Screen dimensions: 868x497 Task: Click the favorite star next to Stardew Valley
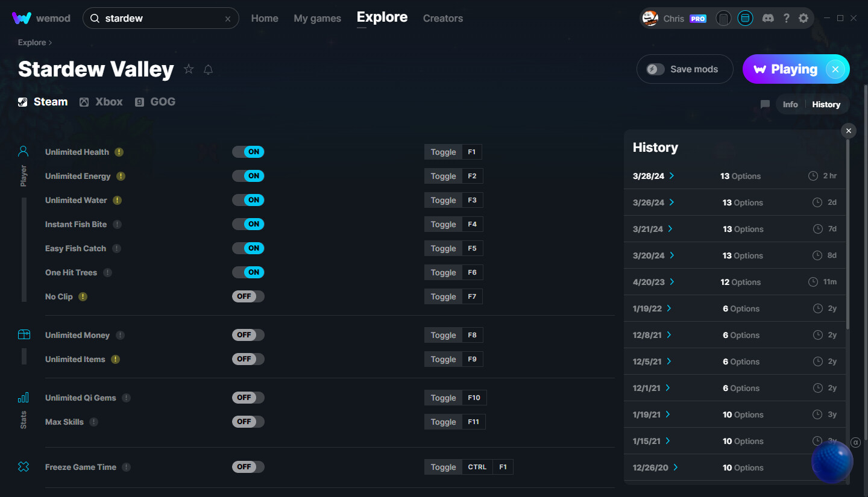pyautogui.click(x=189, y=69)
